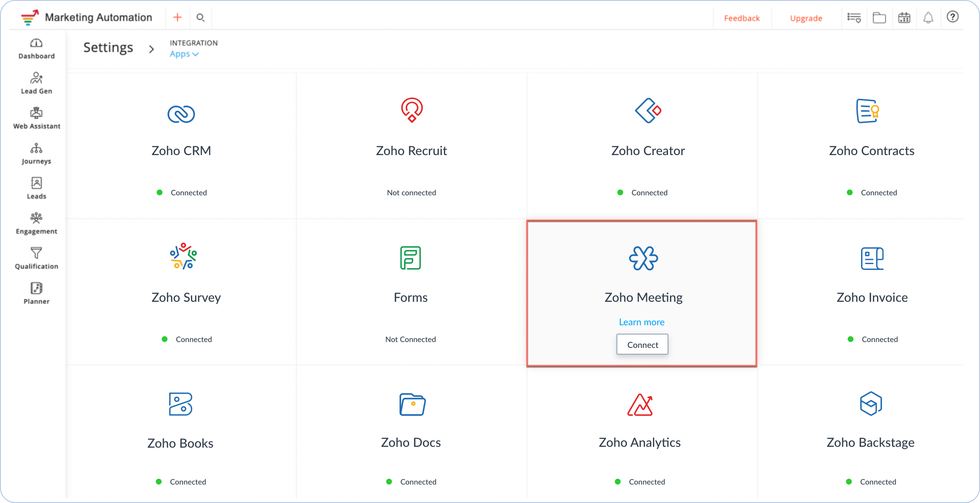Open the notifications bell icon
Screen dimensions: 980x503
tap(928, 18)
